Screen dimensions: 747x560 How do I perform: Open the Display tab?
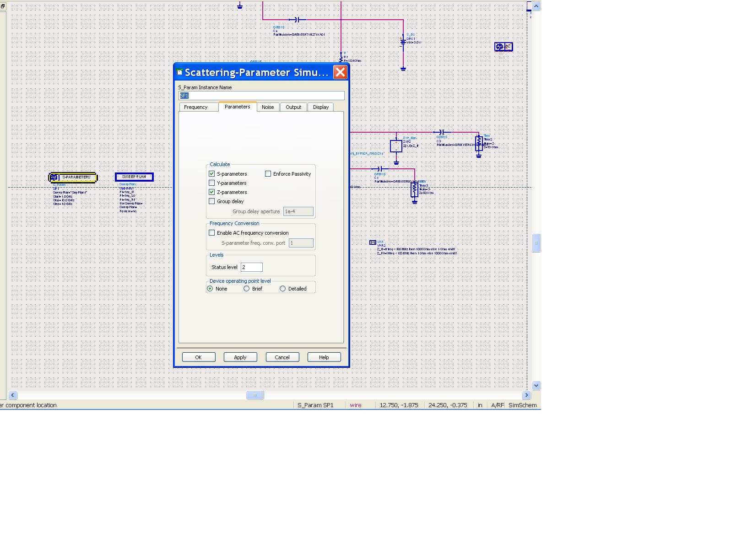pos(321,107)
